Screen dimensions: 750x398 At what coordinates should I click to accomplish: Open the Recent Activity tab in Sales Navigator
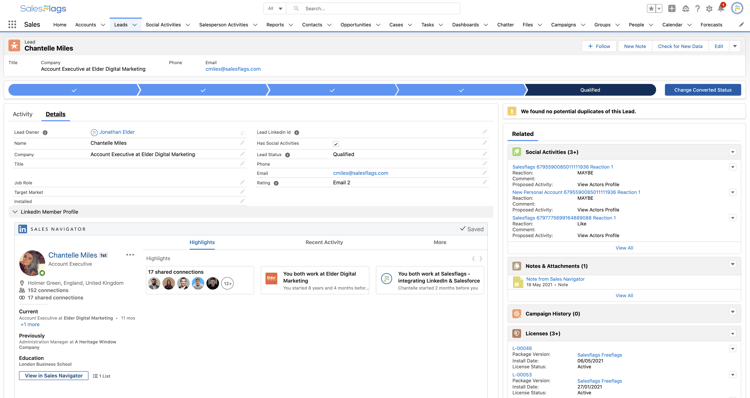(x=324, y=243)
